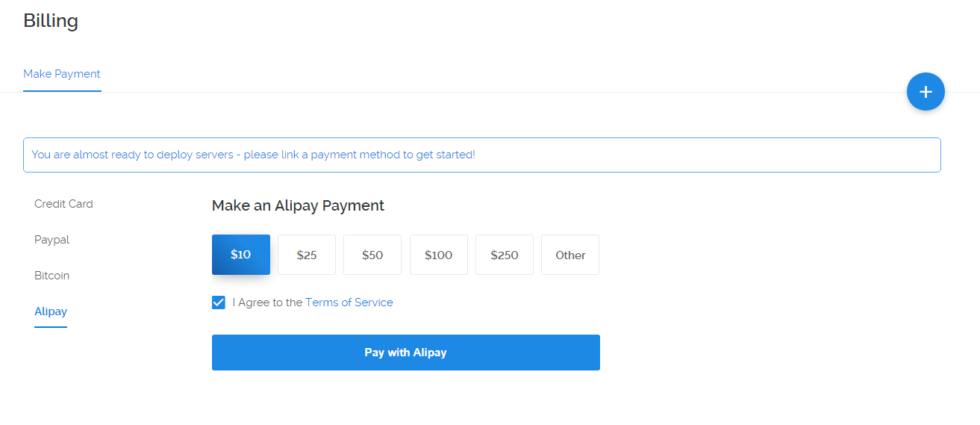This screenshot has height=425, width=980.
Task: Select the Alipay payment method
Action: click(x=51, y=311)
